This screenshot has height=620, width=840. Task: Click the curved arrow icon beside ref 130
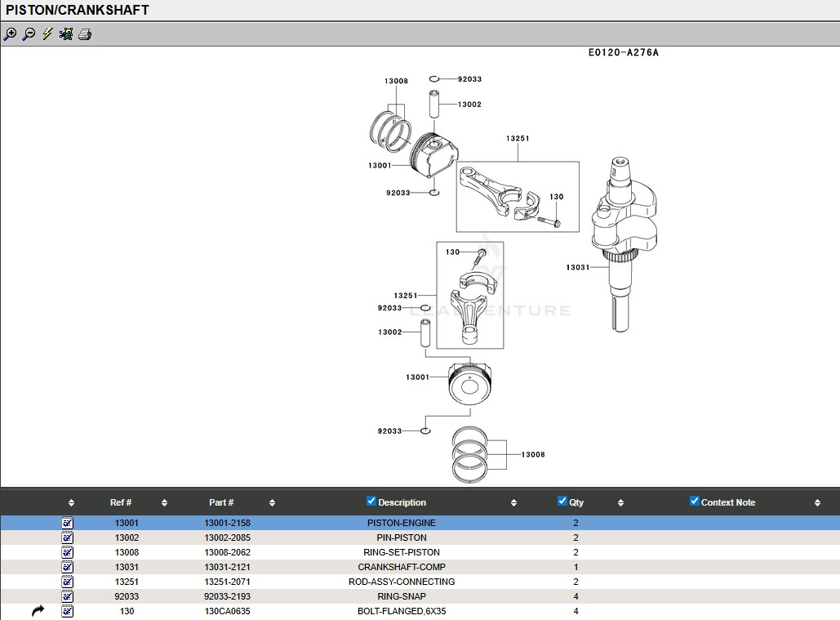[x=38, y=611]
